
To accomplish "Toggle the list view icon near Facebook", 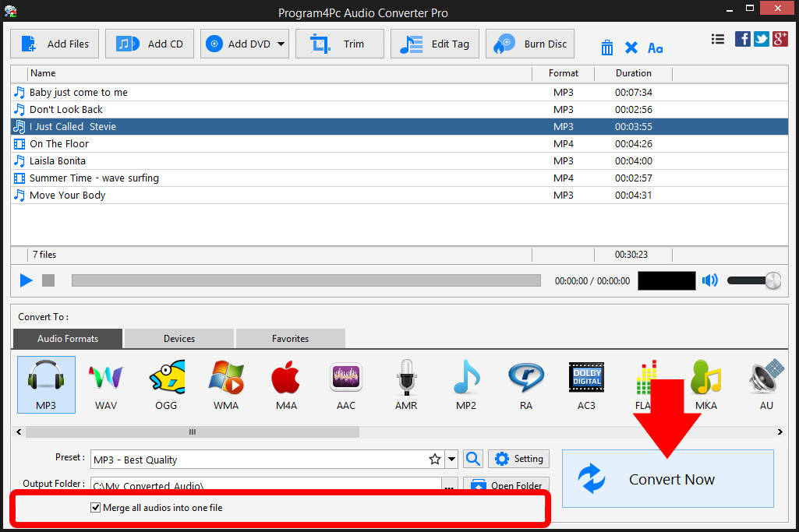I will click(x=717, y=38).
